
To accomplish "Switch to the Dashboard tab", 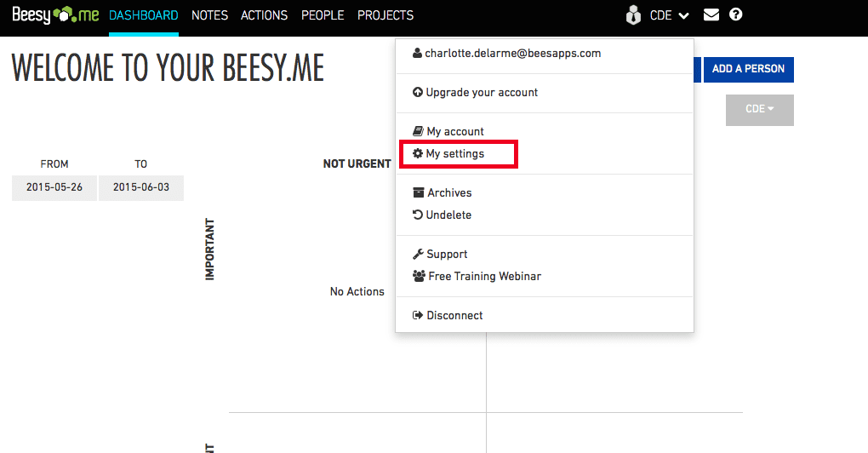I will pos(143,15).
